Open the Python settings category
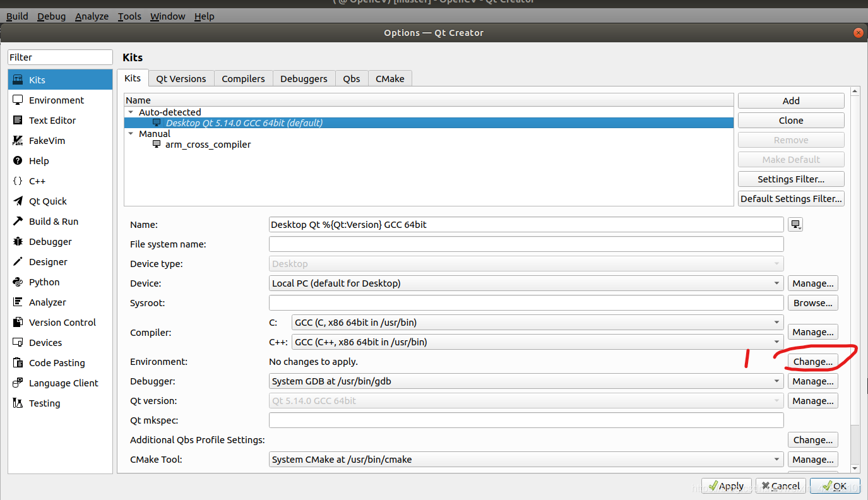The height and width of the screenshot is (500, 868). (x=60, y=282)
